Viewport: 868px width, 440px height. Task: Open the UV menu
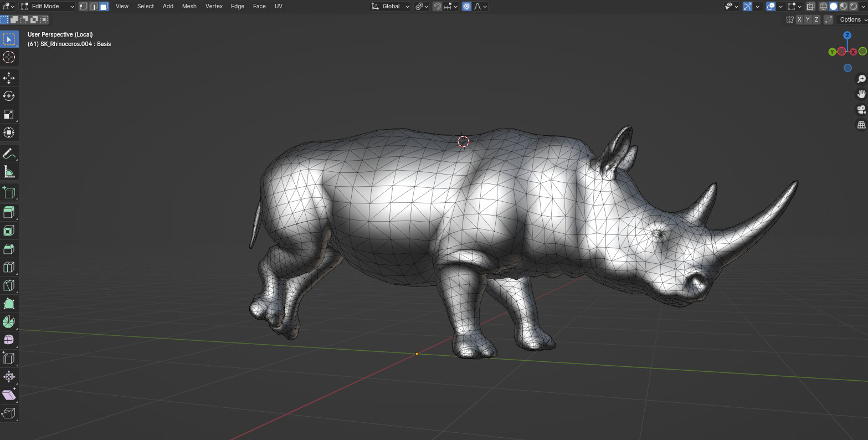[279, 6]
